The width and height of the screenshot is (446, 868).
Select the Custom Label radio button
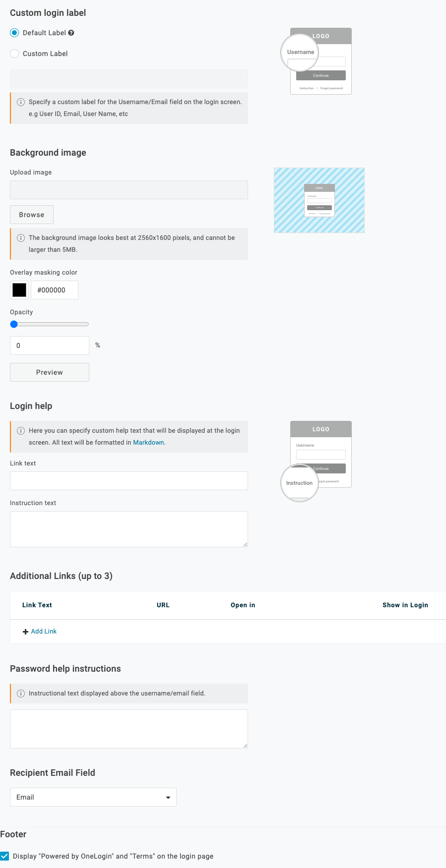coord(14,54)
